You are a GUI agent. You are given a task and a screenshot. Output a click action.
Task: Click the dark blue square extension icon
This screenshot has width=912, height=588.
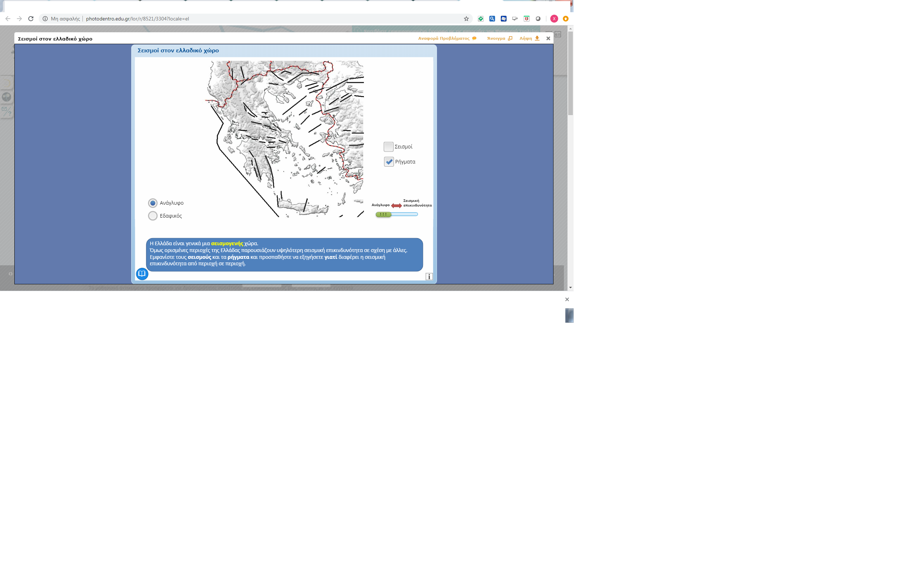point(504,19)
